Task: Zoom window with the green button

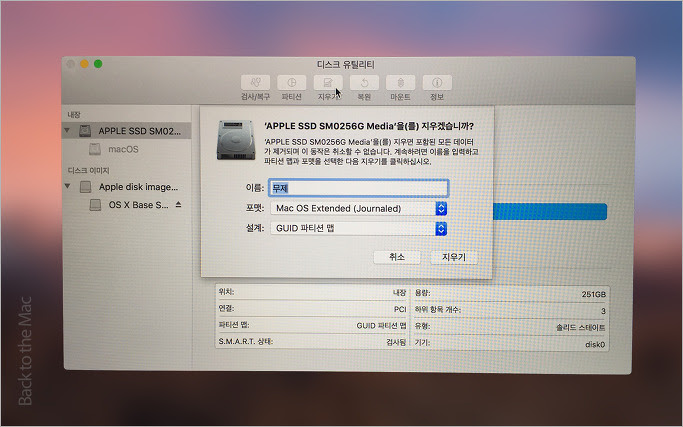Action: pyautogui.click(x=98, y=64)
